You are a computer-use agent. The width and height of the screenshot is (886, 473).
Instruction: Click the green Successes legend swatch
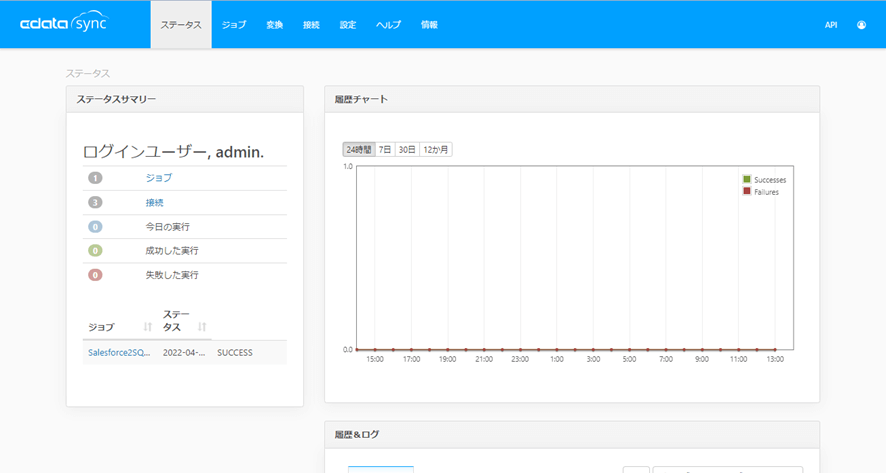coord(747,179)
